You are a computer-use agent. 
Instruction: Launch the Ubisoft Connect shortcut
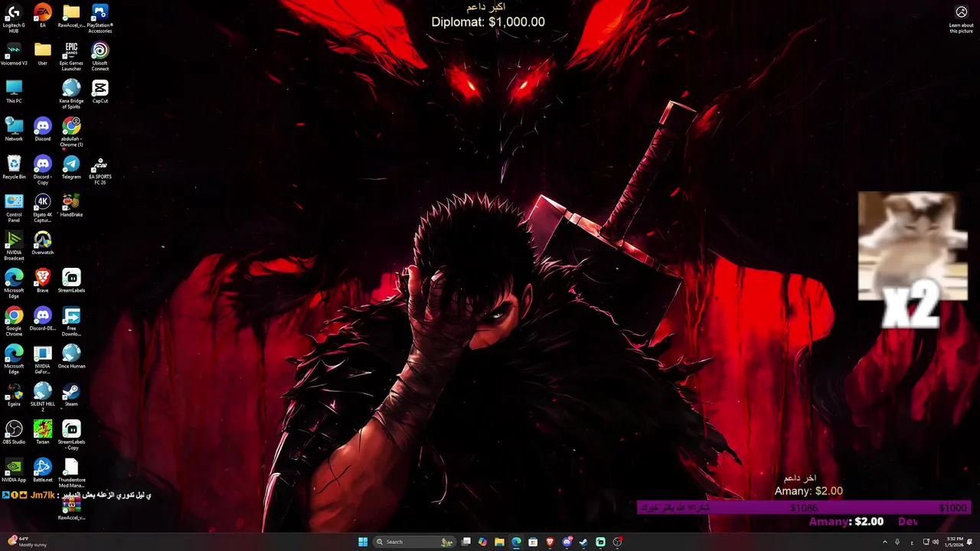click(x=100, y=56)
